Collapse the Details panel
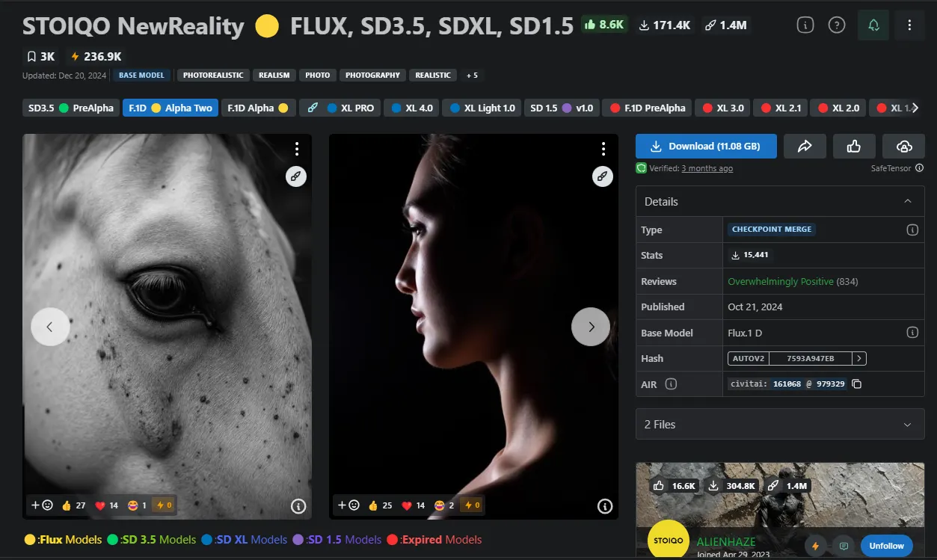This screenshot has width=937, height=560. point(907,202)
